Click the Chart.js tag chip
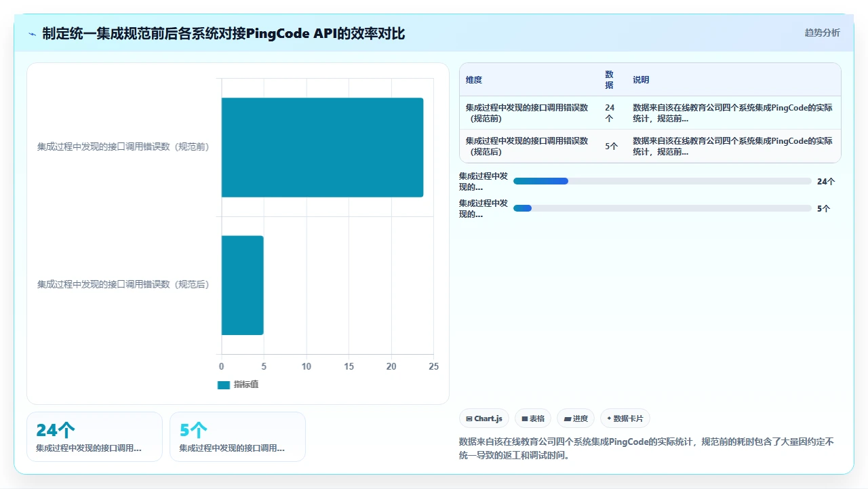 484,418
